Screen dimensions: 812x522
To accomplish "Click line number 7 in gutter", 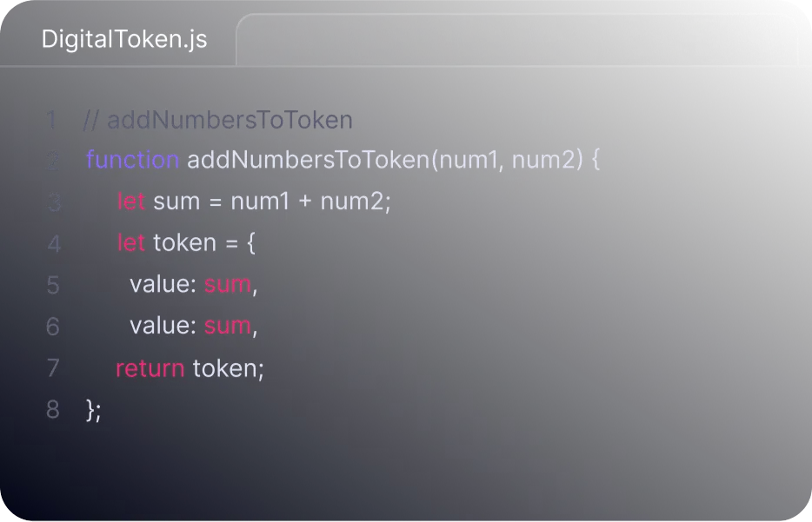I will point(53,368).
